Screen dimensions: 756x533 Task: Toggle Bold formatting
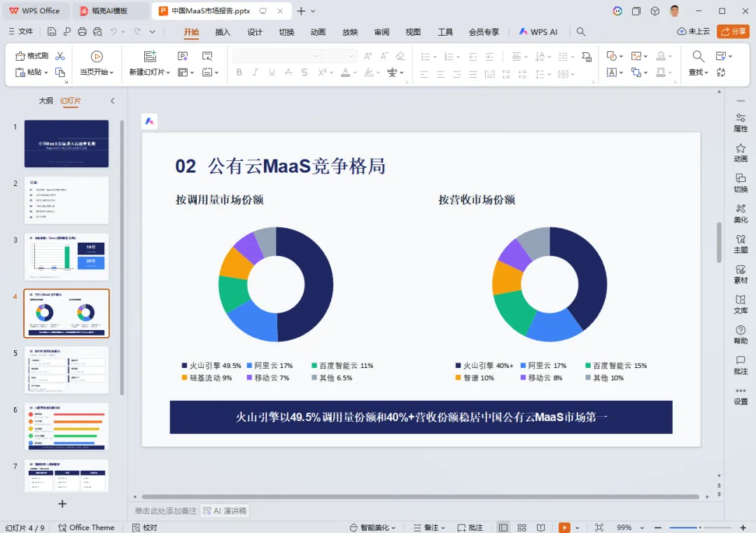tap(239, 72)
